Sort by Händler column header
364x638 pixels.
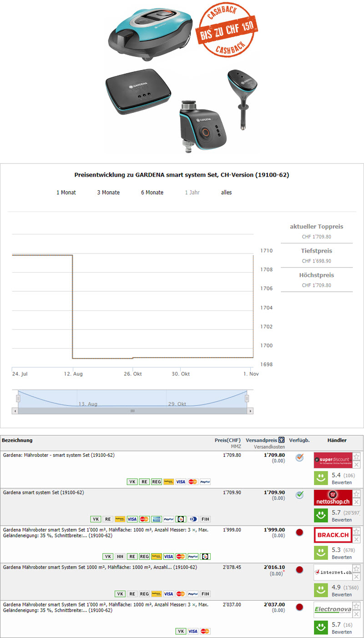(337, 440)
